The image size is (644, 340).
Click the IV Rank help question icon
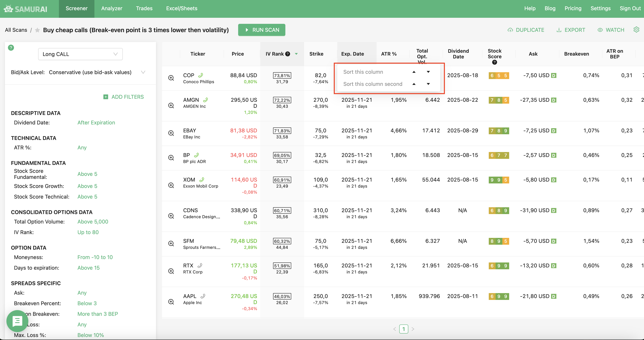[288, 54]
